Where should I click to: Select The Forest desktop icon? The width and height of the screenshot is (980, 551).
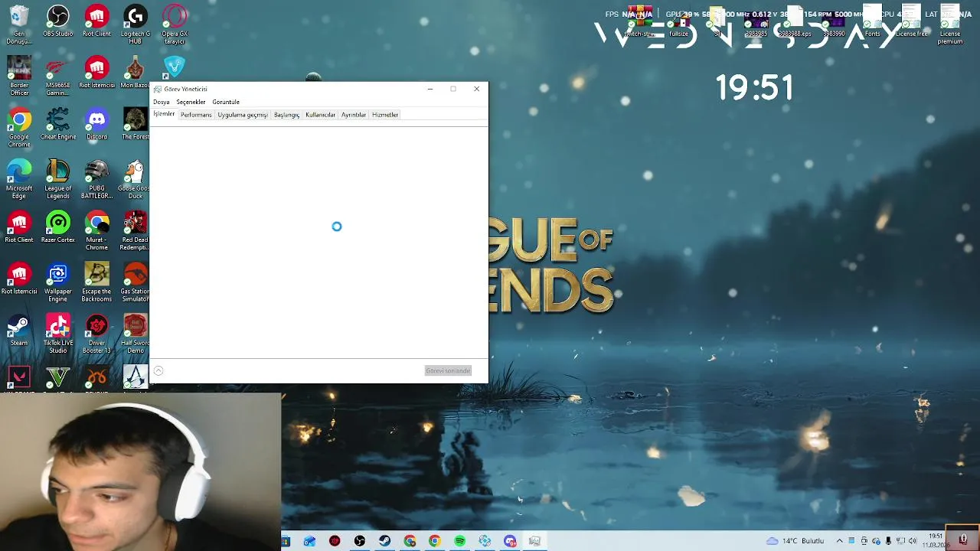point(136,124)
